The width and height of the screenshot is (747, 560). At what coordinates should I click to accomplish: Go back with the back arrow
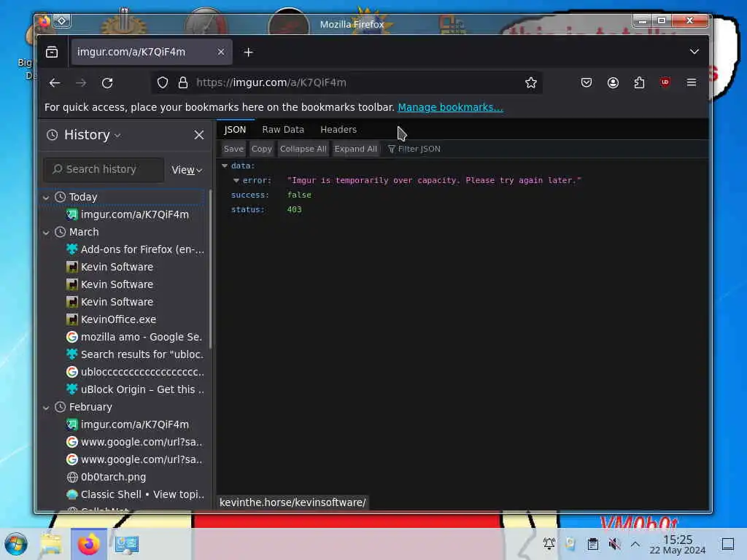[55, 83]
